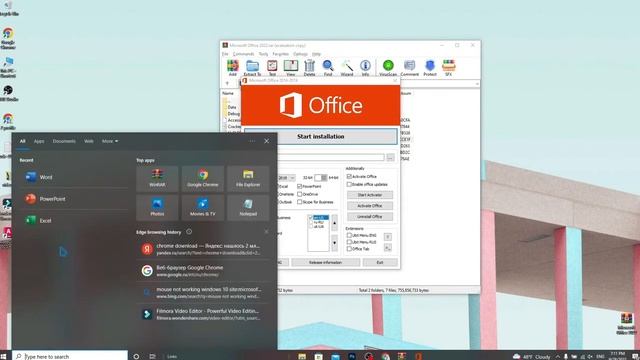Show hidden system tray icons chevron
Screen dimensions: 640x360
(558, 356)
